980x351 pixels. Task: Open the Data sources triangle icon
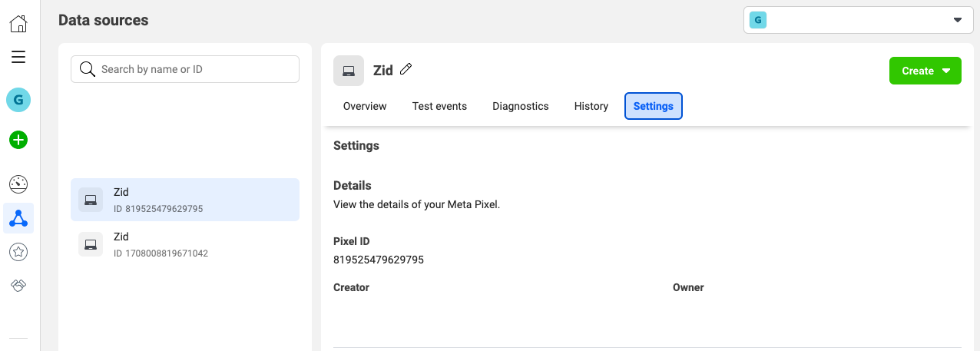[x=18, y=219]
